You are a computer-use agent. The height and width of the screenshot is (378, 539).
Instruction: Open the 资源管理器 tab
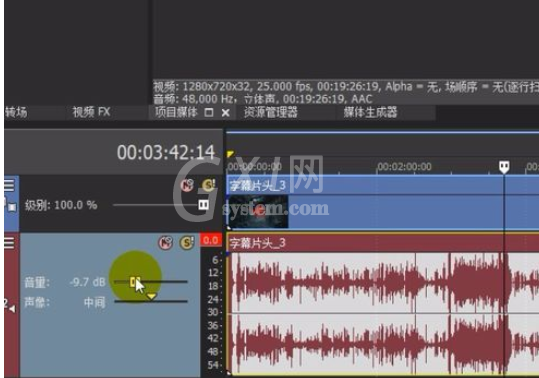[271, 112]
